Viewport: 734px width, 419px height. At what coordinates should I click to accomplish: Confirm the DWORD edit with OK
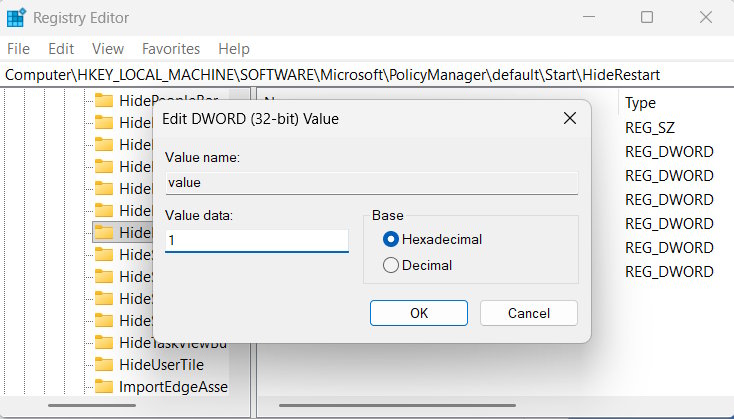418,313
